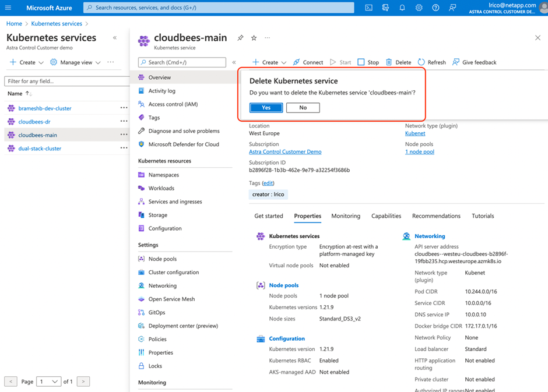Collapse the Kubernetes services list pane

coord(115,38)
